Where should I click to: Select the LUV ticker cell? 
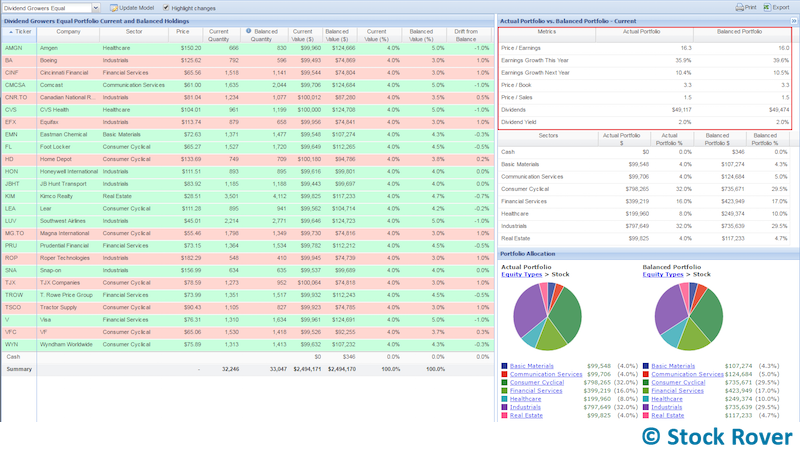(19, 221)
